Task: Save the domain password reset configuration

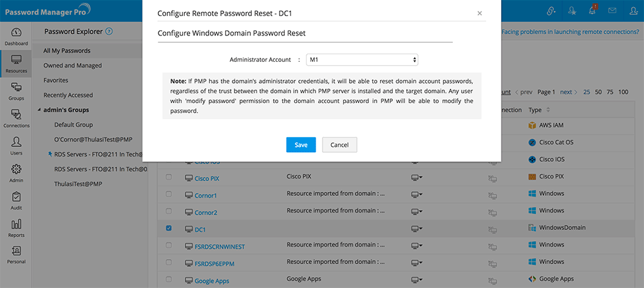Action: click(x=301, y=144)
